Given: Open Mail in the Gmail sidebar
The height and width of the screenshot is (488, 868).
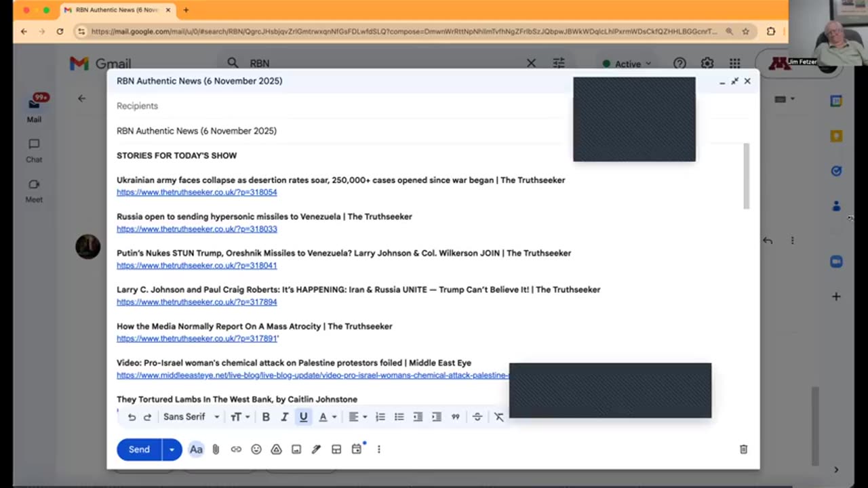Looking at the screenshot, I should tap(34, 108).
